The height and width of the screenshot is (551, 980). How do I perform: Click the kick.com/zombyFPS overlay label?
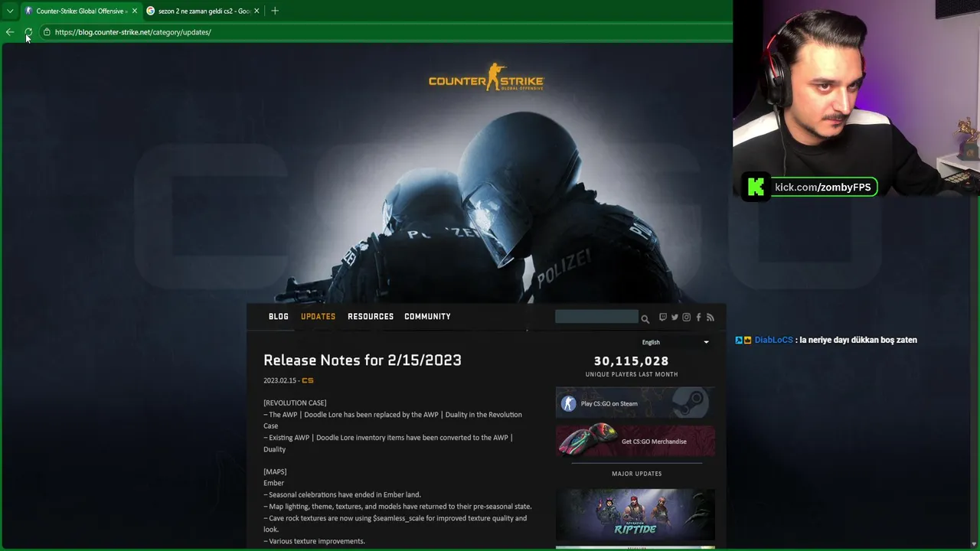[824, 187]
